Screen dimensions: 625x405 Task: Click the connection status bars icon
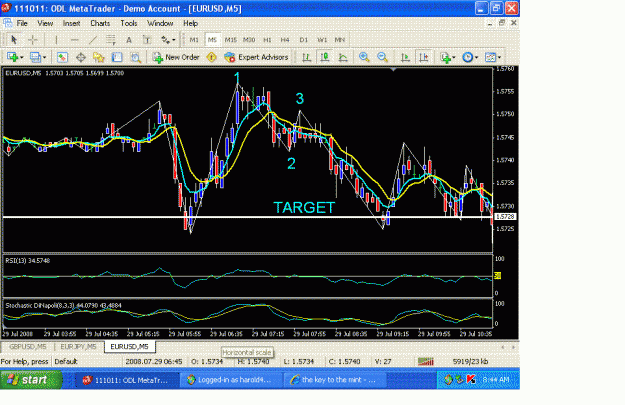[x=426, y=362]
